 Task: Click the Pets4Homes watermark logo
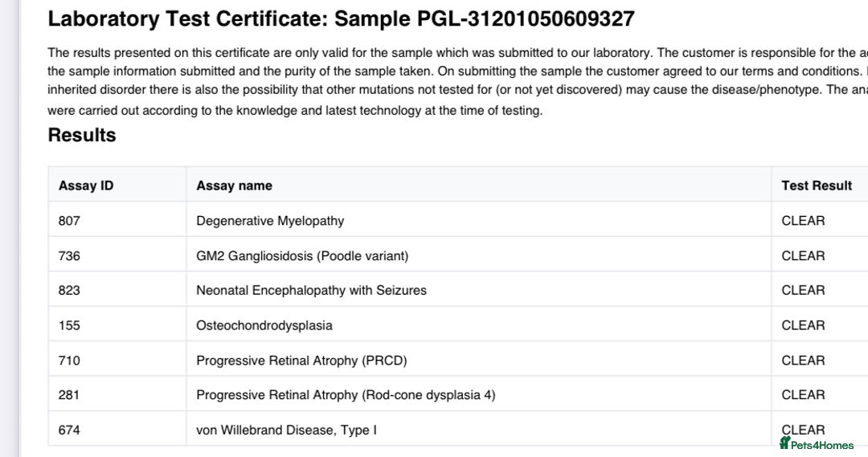pyautogui.click(x=817, y=444)
